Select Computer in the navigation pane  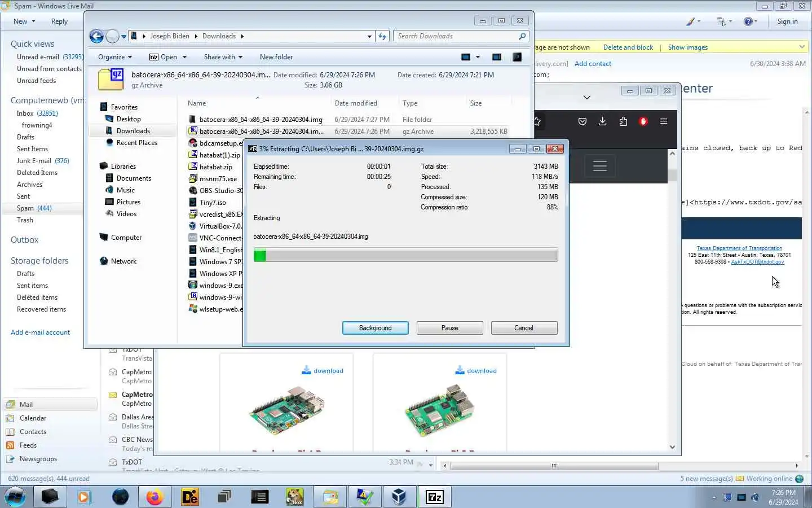(x=126, y=238)
